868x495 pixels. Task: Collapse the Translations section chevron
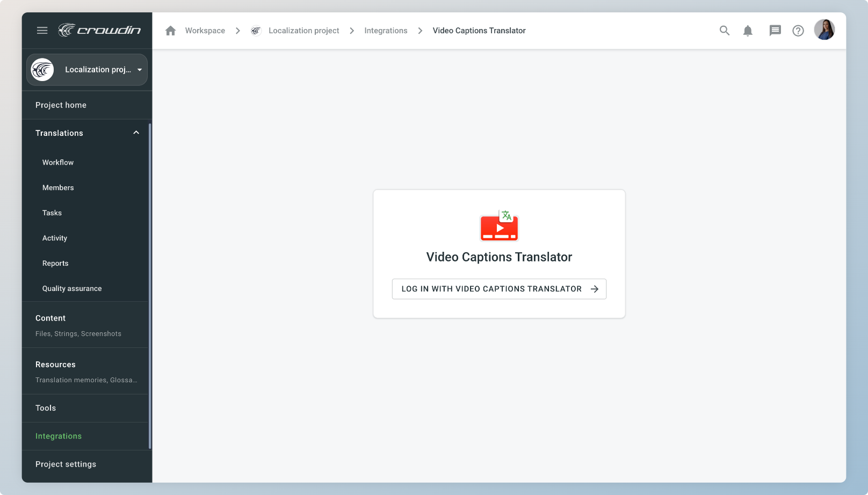(x=136, y=133)
